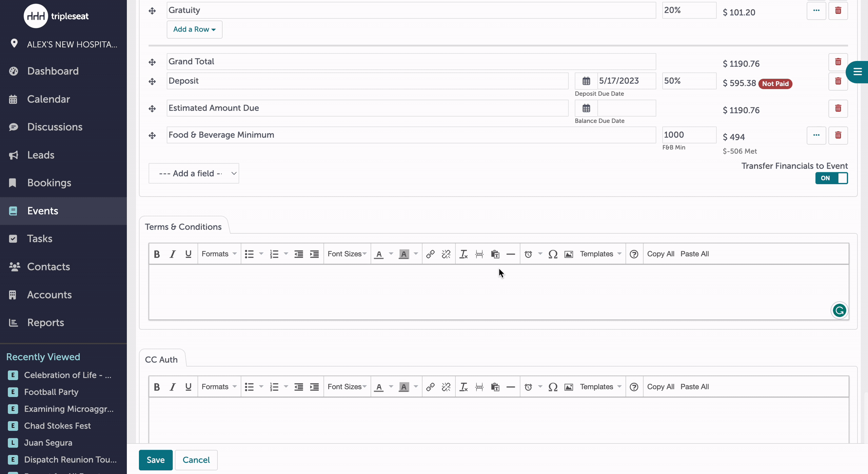The image size is (868, 474).
Task: Paste as text in Terms & Conditions editor
Action: point(495,254)
